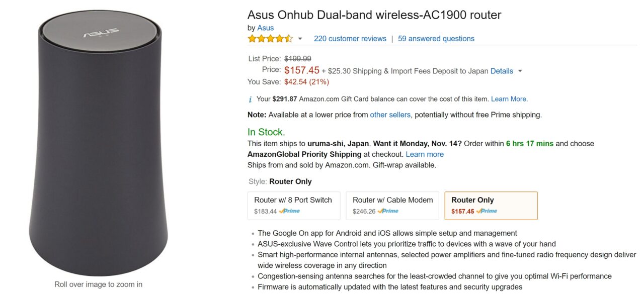This screenshot has height=300, width=644.
Task: Open the 220 customer reviews link
Action: pyautogui.click(x=350, y=39)
